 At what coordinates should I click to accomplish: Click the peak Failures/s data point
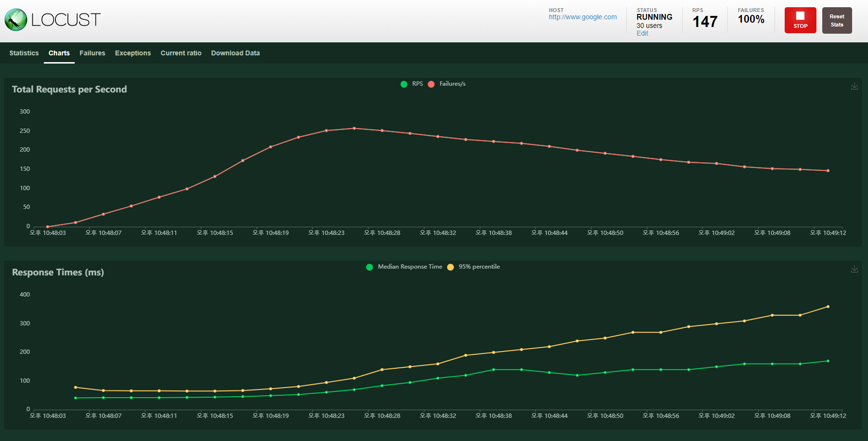[x=354, y=128]
